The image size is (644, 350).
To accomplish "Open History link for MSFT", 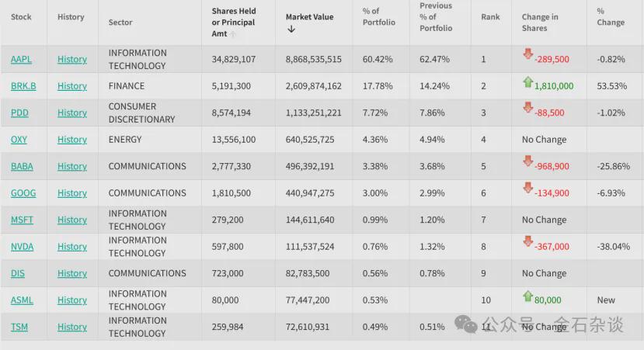I will 72,220.
